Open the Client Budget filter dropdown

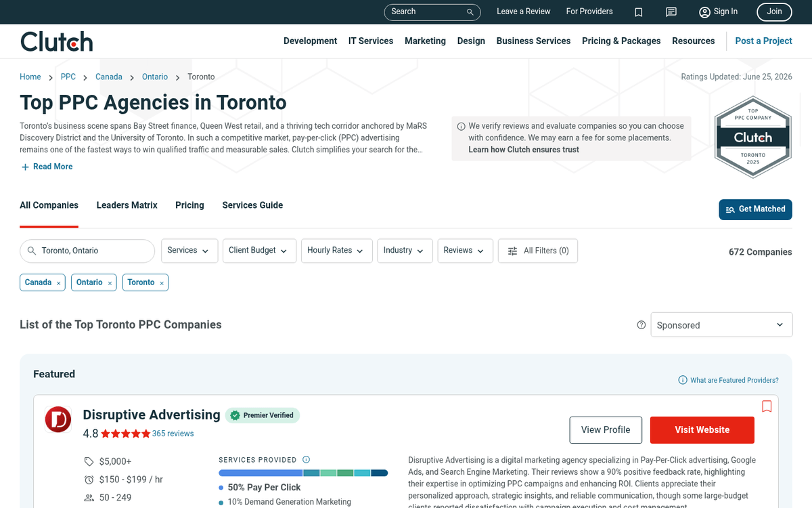tap(259, 251)
